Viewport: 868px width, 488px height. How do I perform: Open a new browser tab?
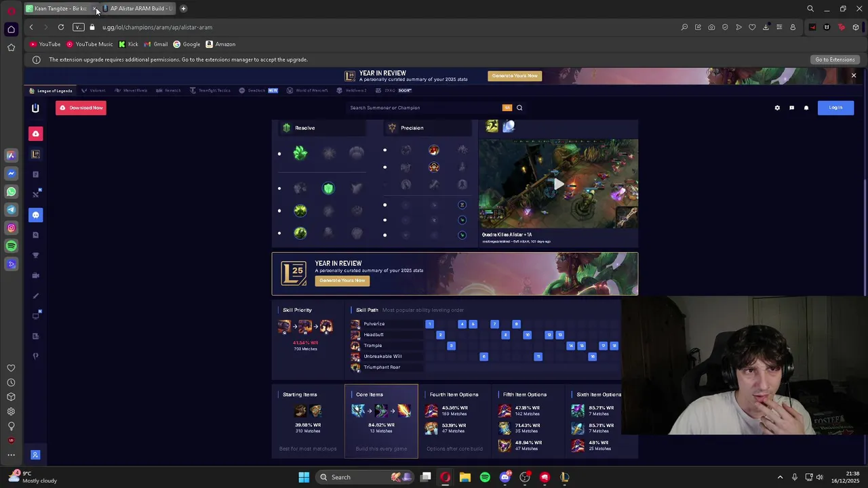[183, 8]
